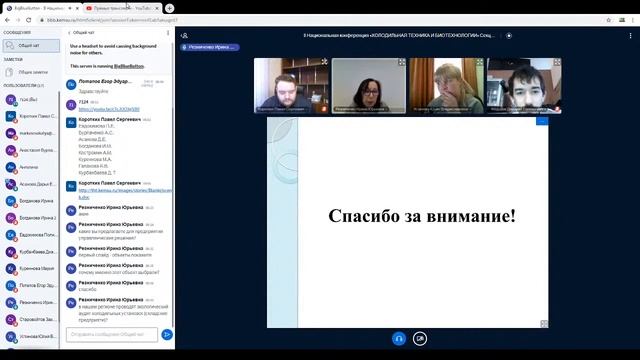The width and height of the screenshot is (640, 360).
Task: Open the youtu.be link from 7124
Action: pyautogui.click(x=109, y=109)
